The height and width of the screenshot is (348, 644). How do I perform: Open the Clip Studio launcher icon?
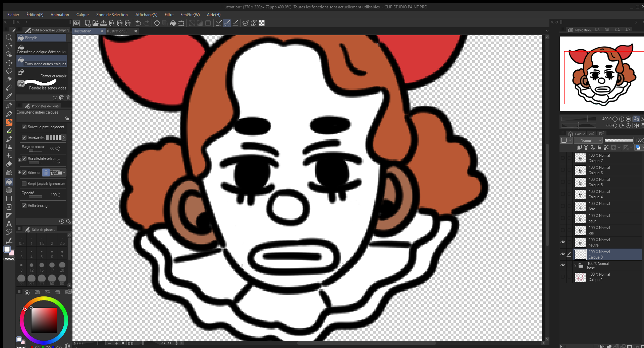coord(76,23)
